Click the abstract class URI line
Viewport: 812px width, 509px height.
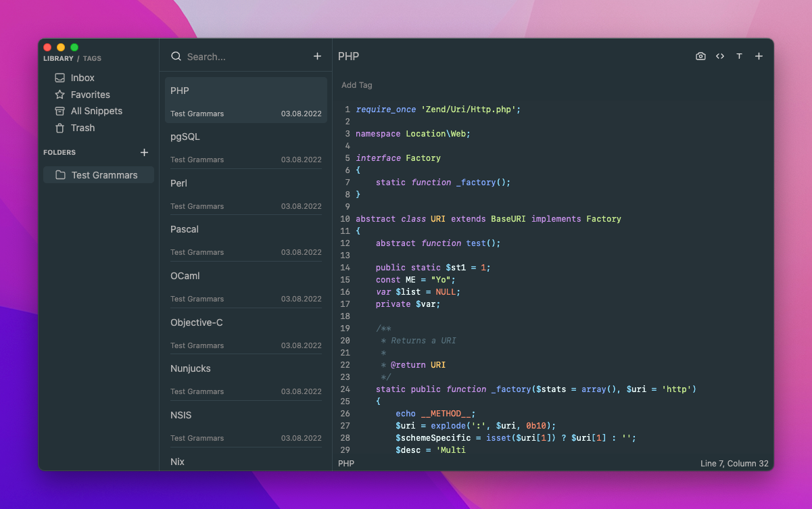pyautogui.click(x=488, y=219)
